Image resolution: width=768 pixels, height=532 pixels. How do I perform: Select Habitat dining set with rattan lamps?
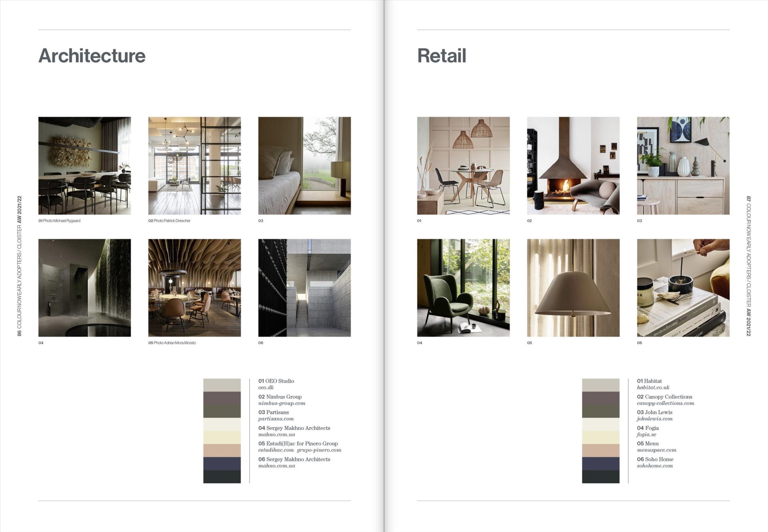click(463, 166)
